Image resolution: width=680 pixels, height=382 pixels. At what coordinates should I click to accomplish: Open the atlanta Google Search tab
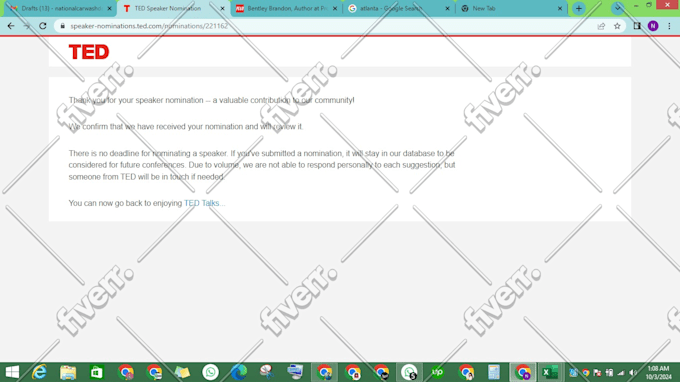(398, 8)
